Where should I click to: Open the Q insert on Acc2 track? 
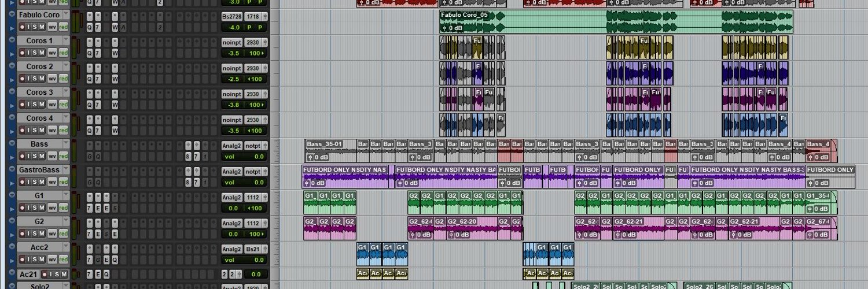coord(115,260)
